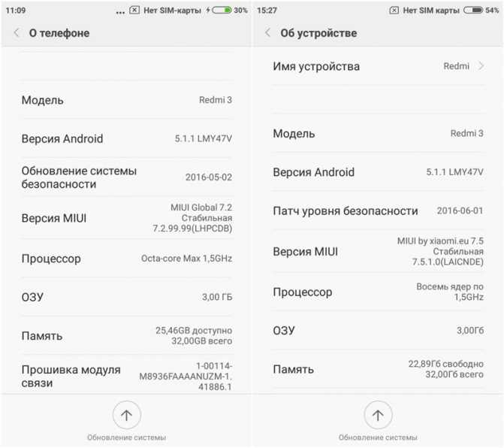Select Версия MIUI row with xiaomi.eu 7.5
Screen dimensions: 504x448
coord(378,252)
